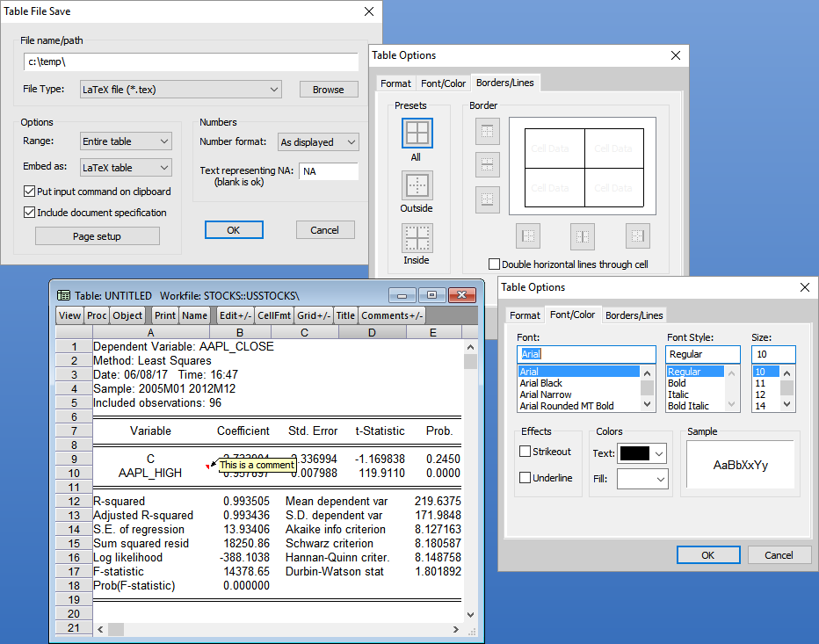The image size is (819, 644).
Task: Choose the Outside border preset icon
Action: (x=417, y=185)
